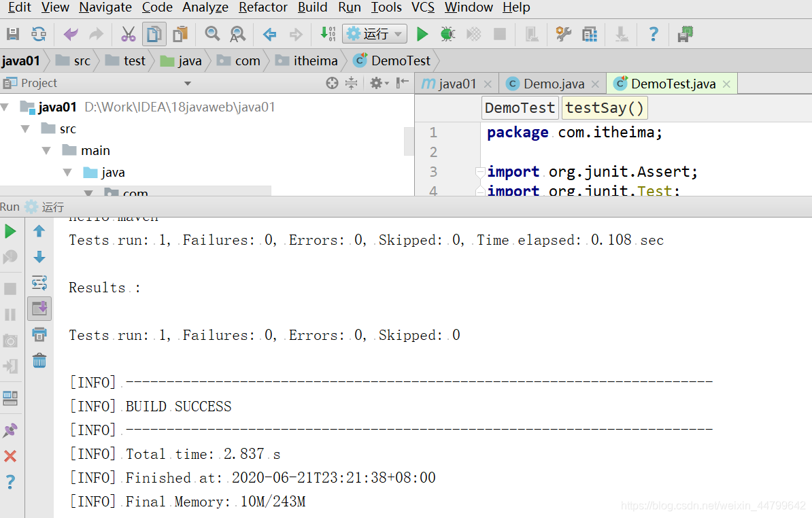
Task: Click the java01 breadcrumb
Action: [20, 61]
